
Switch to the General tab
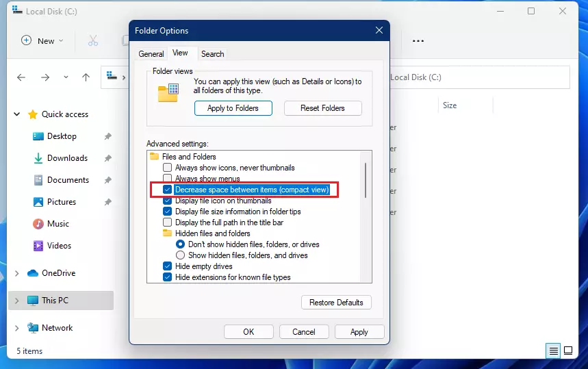coord(151,54)
